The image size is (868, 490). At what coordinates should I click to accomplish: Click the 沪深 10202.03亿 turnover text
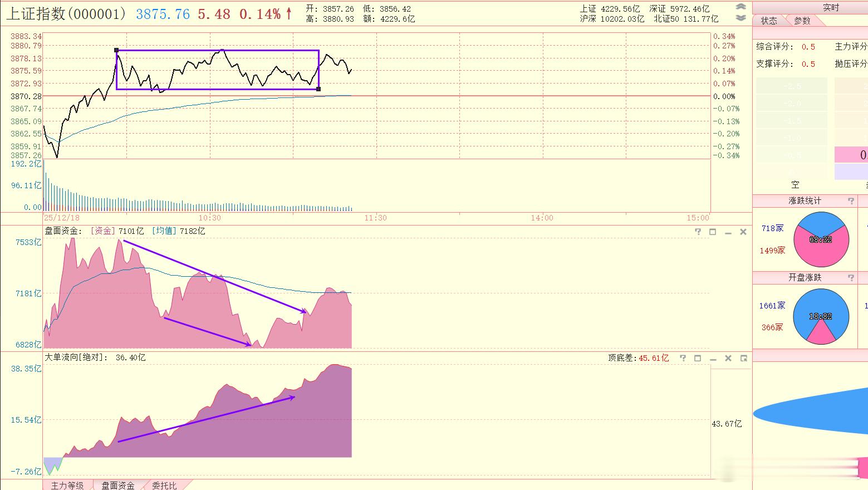point(612,19)
